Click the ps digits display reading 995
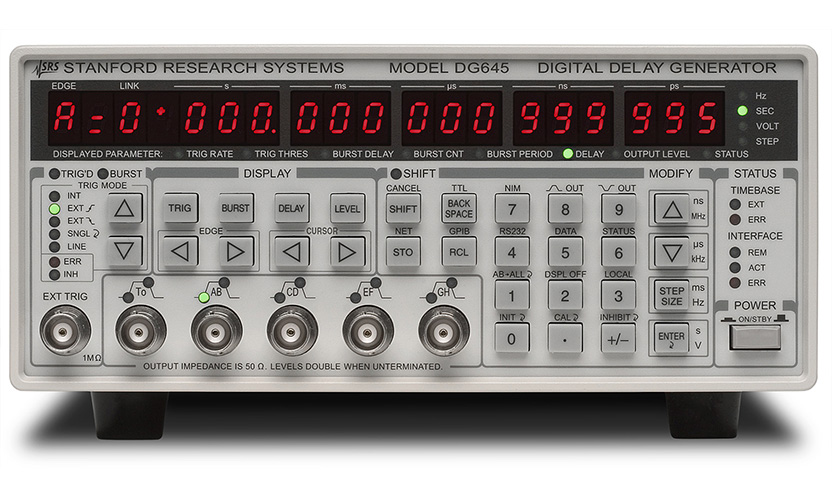This screenshot has height=500, width=832. coord(674,118)
